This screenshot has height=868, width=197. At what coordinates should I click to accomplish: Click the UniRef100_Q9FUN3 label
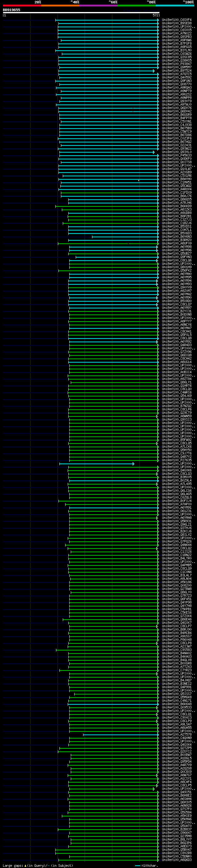[x=177, y=81]
